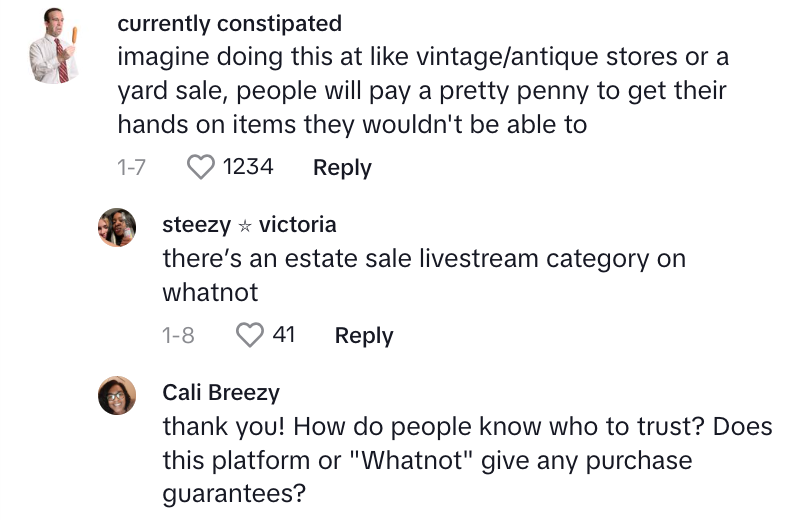Visit the 'steezy ☆ victoria' username link

(249, 225)
